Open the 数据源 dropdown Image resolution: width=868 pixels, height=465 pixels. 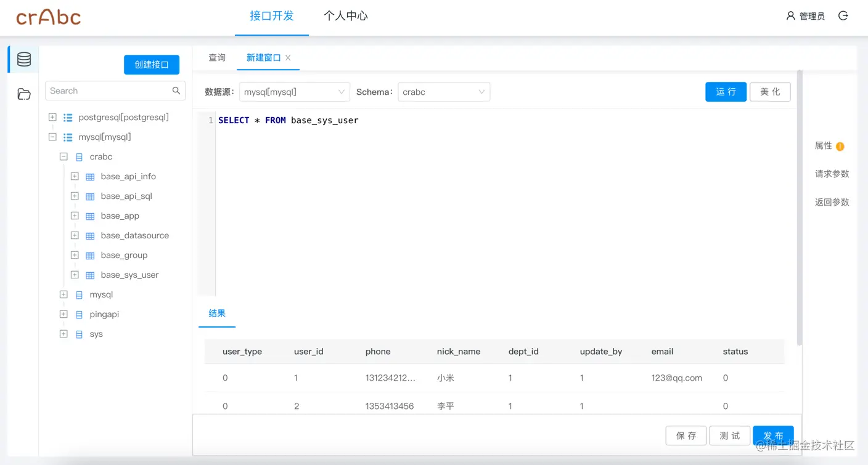(x=295, y=92)
